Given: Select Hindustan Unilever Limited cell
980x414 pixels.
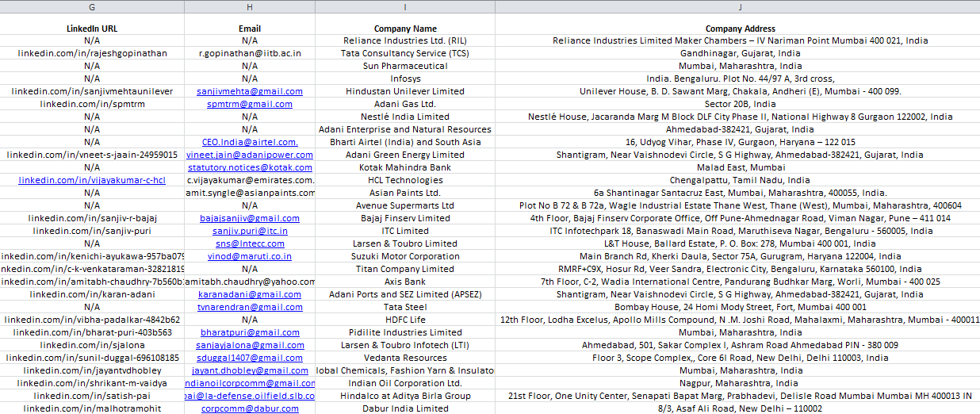Looking at the screenshot, I should click(405, 91).
